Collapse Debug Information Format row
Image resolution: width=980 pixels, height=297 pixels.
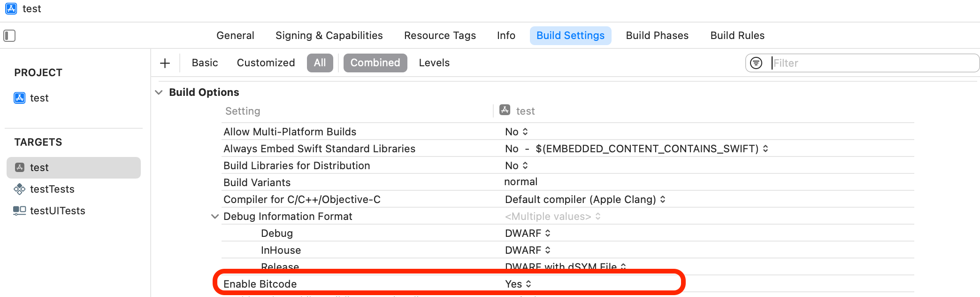(215, 216)
